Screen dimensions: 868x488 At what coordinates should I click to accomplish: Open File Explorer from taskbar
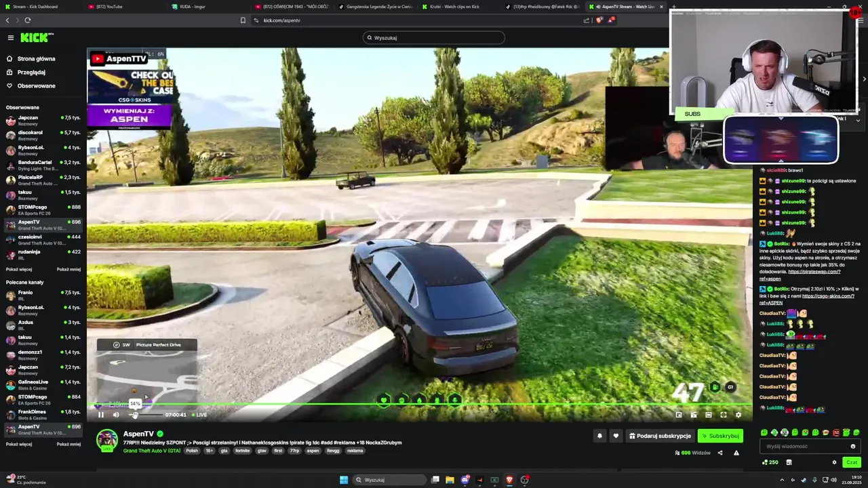(x=450, y=480)
